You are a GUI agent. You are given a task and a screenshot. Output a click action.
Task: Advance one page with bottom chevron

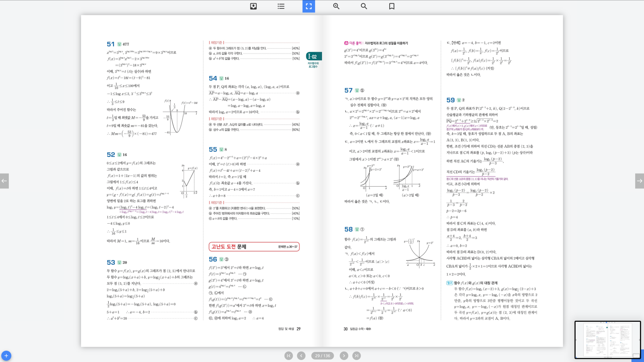coord(344,356)
